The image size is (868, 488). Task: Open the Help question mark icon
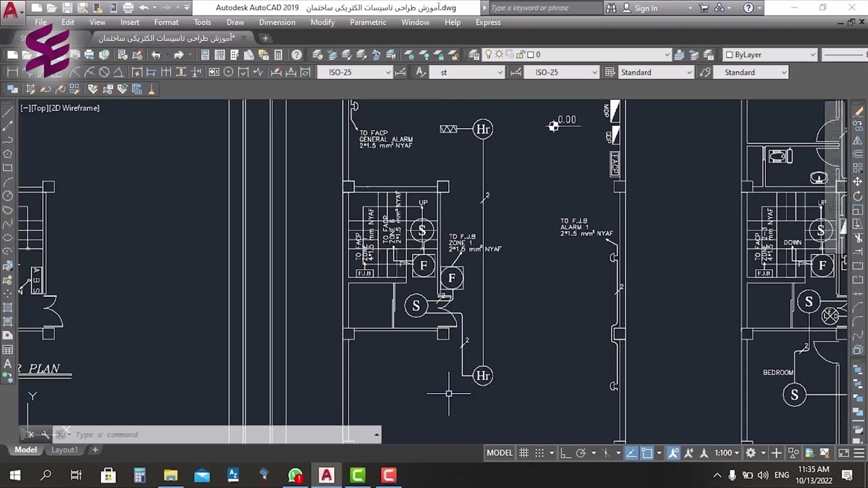[296, 55]
